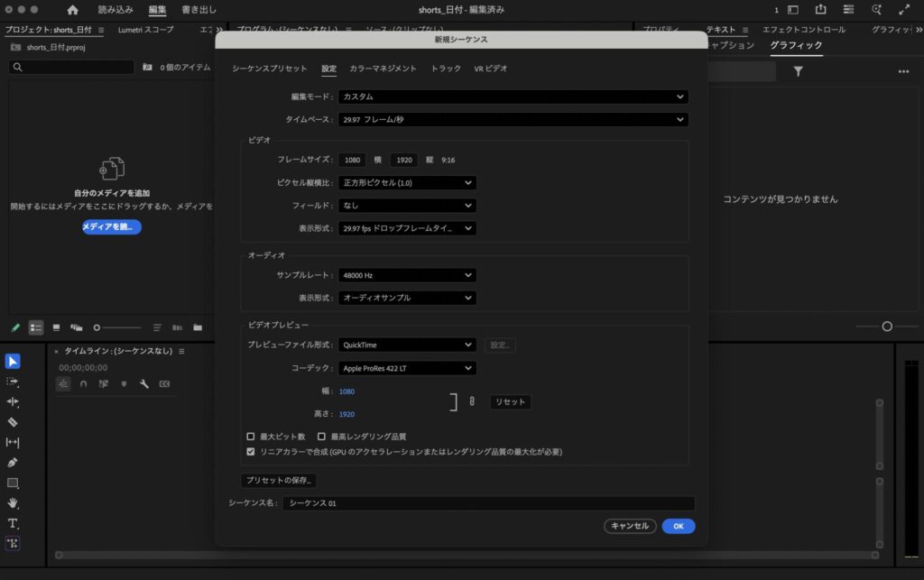Viewport: 924px width, 580px height.
Task: Uncheck the リニアカラーで合成 checkbox
Action: pos(251,451)
